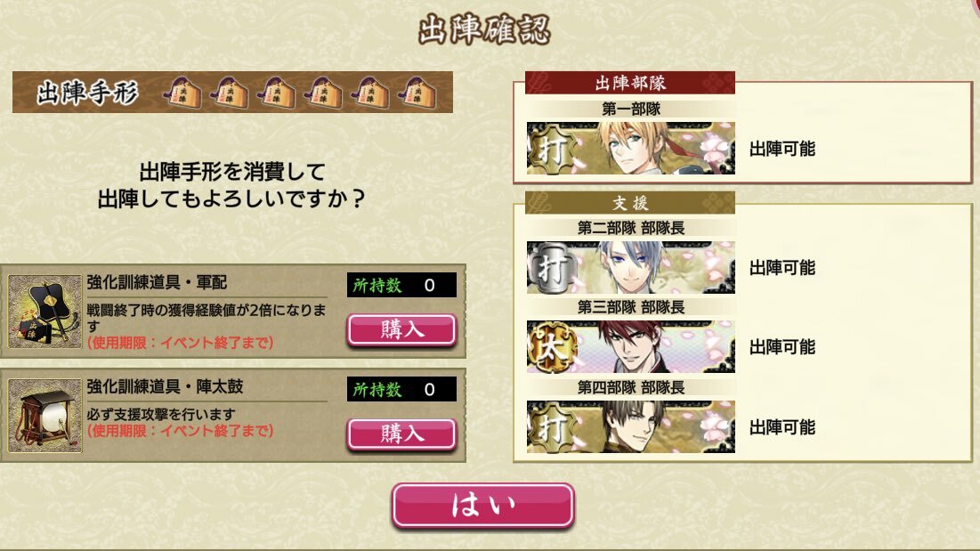The image size is (980, 551).
Task: Purchase the 陣太鼓 training item
Action: [401, 434]
